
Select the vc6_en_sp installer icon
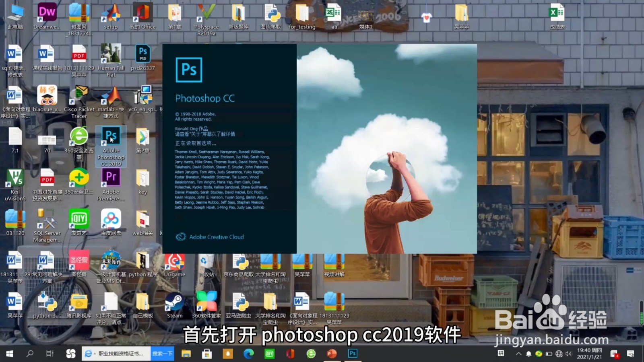click(142, 99)
